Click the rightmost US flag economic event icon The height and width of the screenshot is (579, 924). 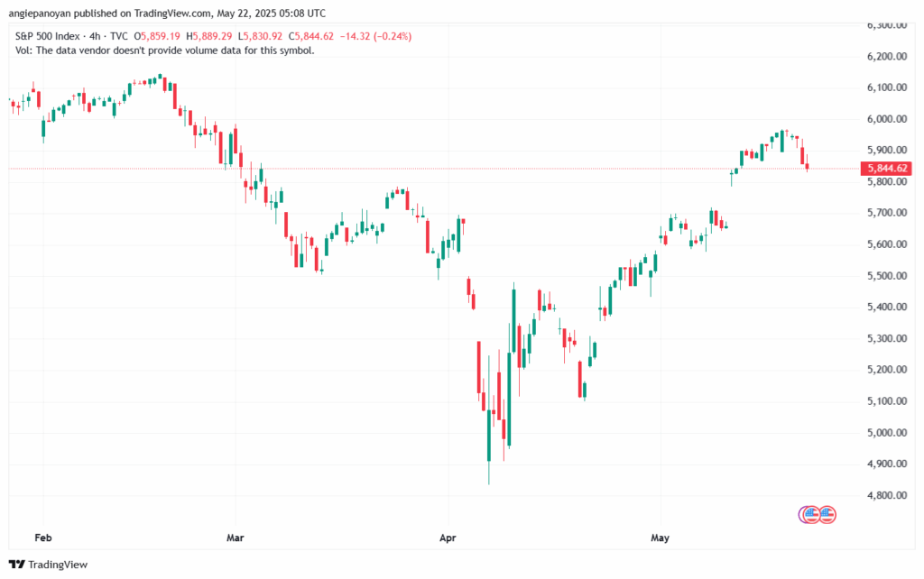827,515
